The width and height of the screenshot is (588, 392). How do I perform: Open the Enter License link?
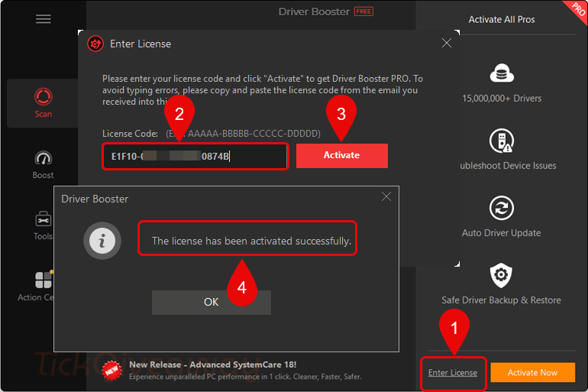(x=452, y=372)
